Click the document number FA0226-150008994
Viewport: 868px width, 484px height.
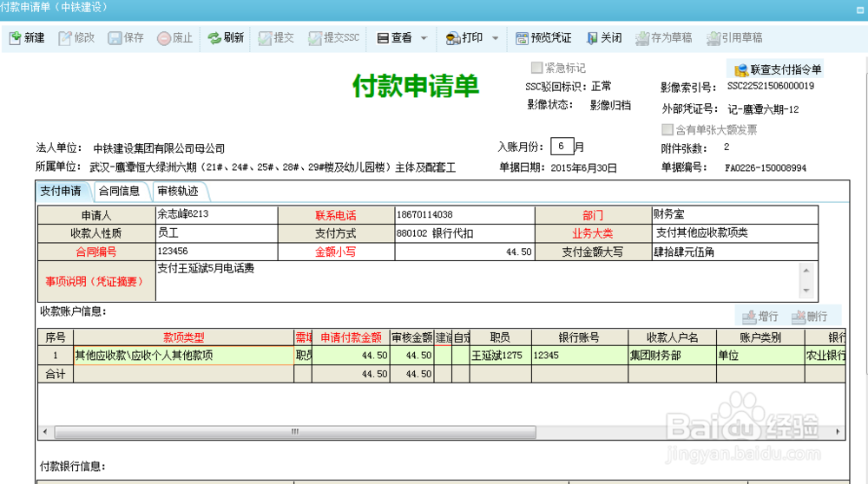click(766, 167)
